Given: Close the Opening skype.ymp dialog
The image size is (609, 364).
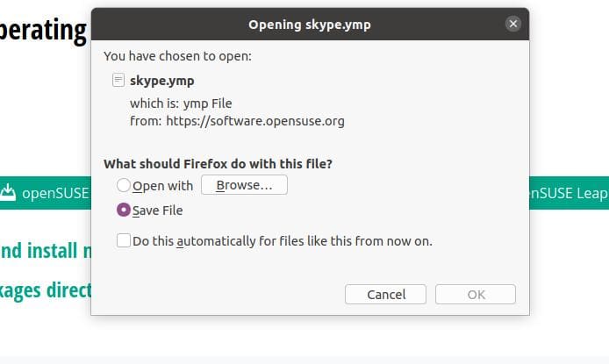Looking at the screenshot, I should [x=513, y=25].
